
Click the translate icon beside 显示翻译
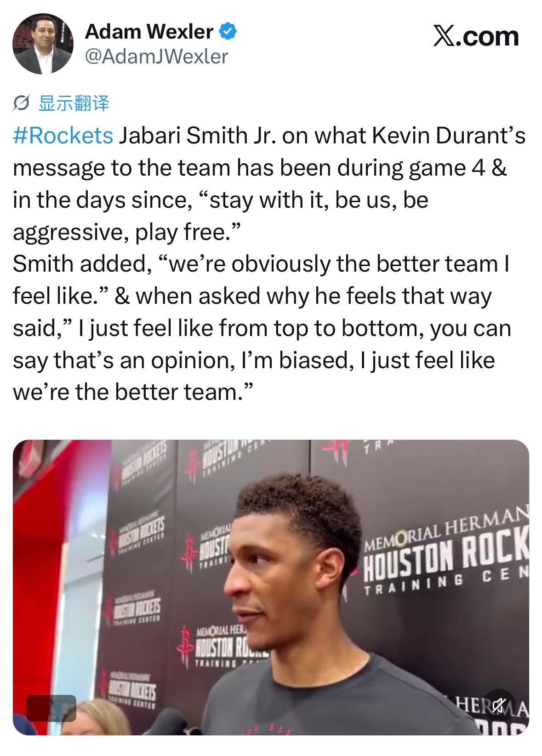click(22, 104)
